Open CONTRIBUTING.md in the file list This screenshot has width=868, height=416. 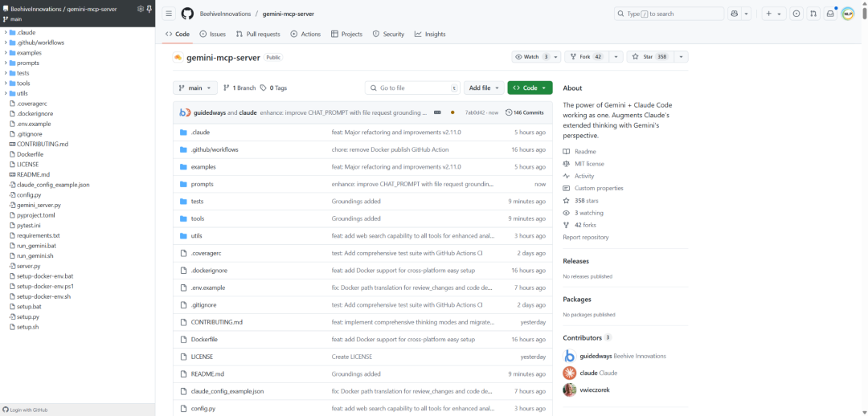(x=216, y=322)
